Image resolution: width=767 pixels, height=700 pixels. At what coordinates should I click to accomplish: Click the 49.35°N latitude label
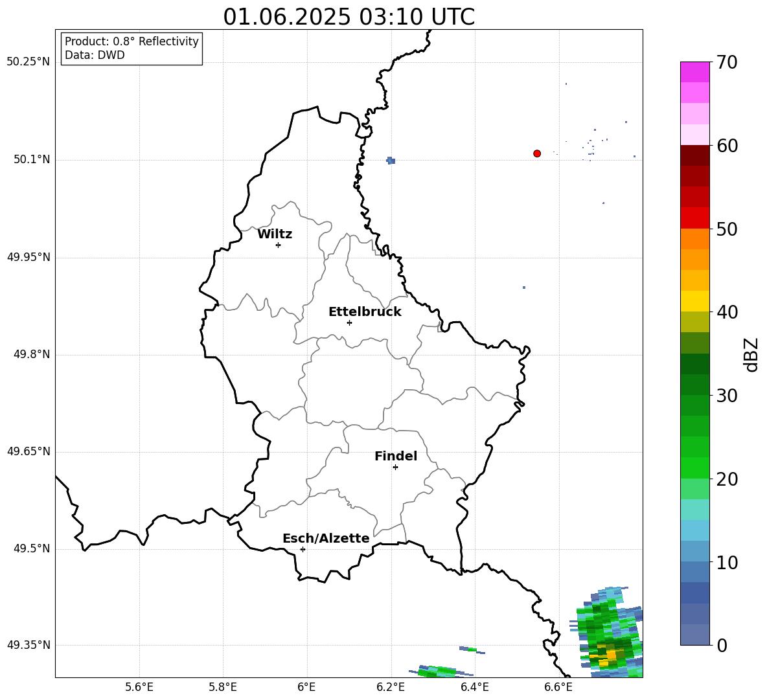point(29,645)
